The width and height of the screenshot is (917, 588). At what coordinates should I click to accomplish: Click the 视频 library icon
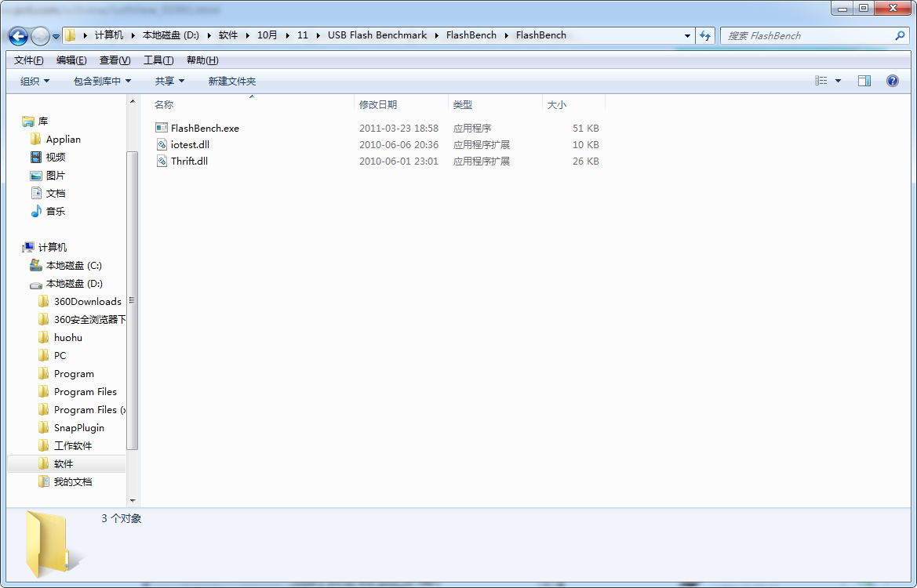coord(36,158)
